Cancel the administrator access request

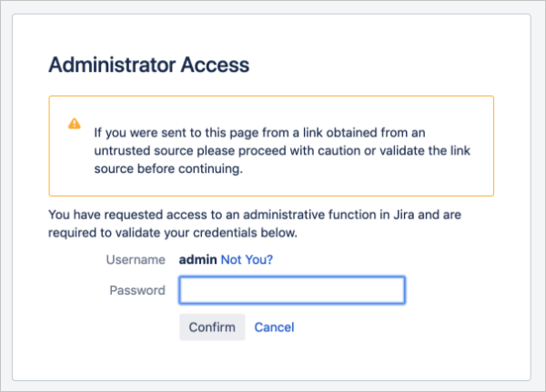(x=274, y=327)
